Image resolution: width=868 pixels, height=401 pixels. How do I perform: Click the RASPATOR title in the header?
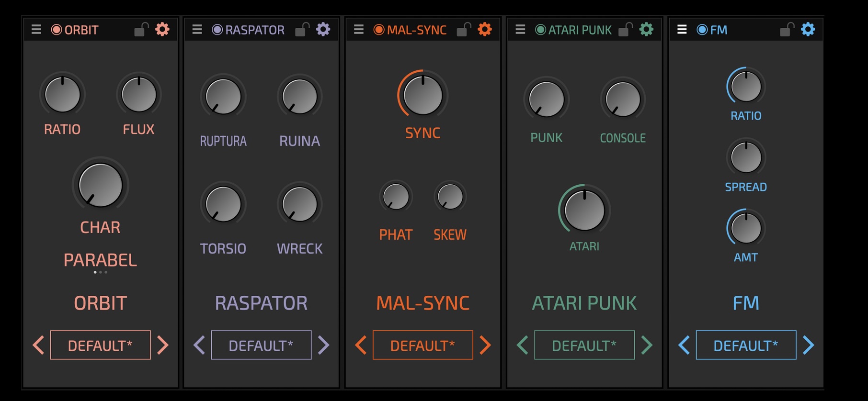[x=255, y=30]
